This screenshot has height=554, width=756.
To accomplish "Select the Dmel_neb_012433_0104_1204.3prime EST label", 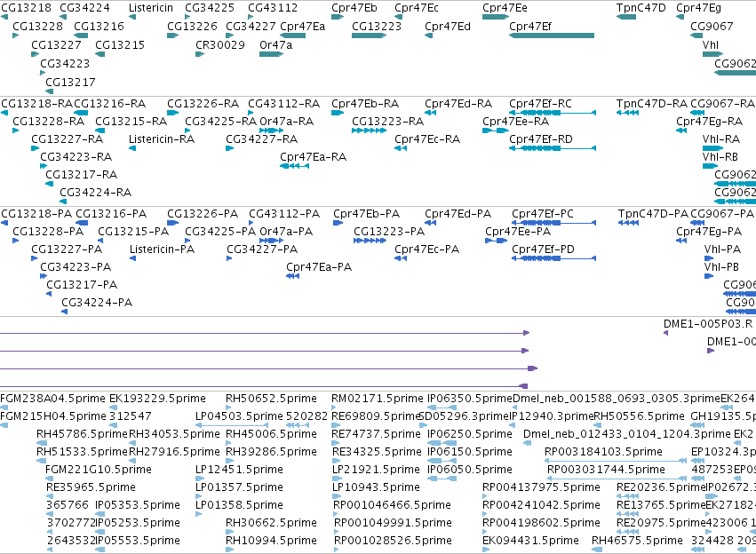I will 627,434.
